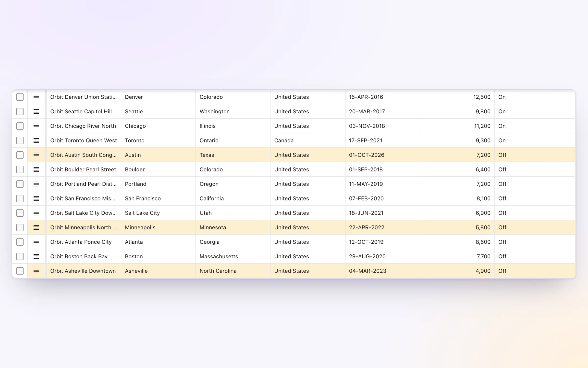Click the value 4,900
This screenshot has height=368, width=588.
483,271
